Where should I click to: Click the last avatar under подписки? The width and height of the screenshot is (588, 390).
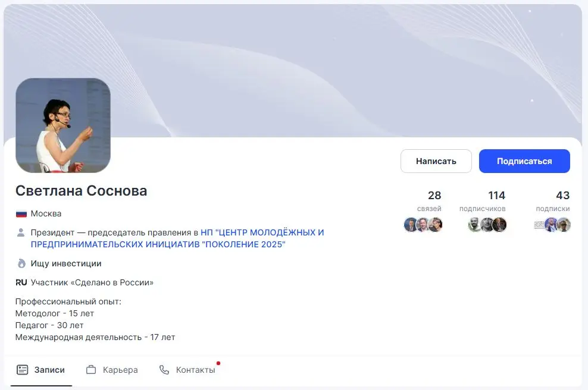[564, 225]
